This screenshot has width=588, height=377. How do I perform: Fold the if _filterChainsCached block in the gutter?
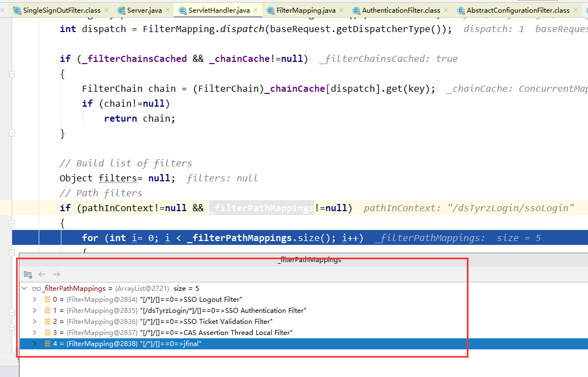[x=12, y=74]
